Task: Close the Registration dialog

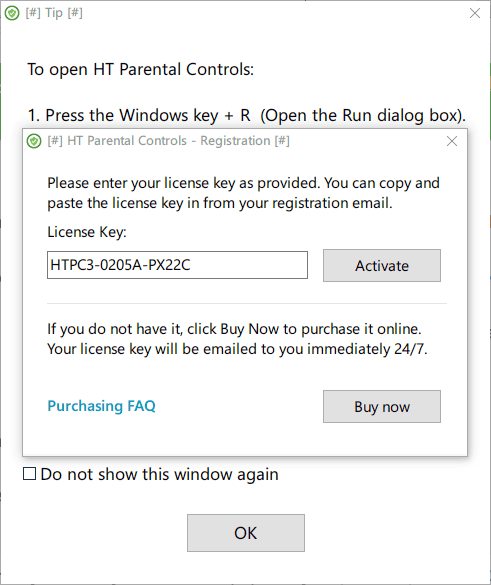Action: click(452, 141)
